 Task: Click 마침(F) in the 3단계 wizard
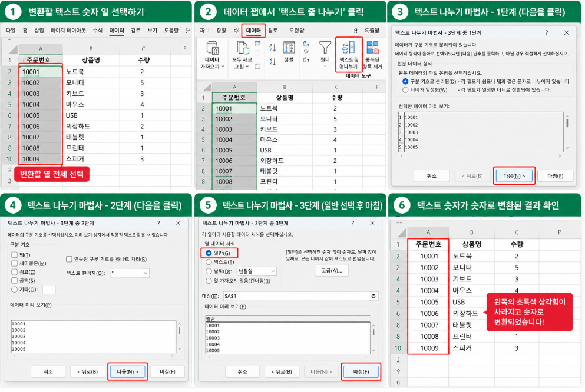pos(361,372)
